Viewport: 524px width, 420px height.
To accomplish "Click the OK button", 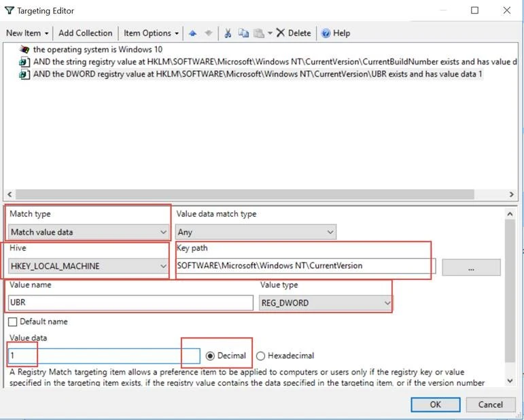I will tap(435, 404).
